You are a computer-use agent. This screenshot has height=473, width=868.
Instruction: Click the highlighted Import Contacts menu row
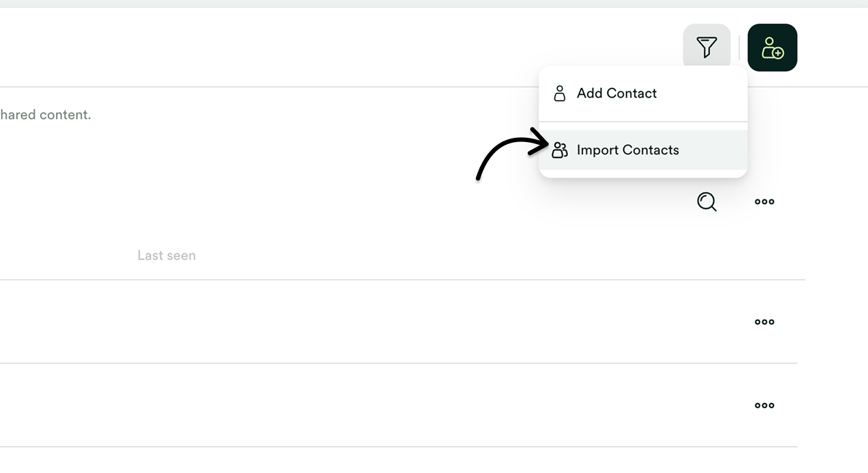[627, 149]
